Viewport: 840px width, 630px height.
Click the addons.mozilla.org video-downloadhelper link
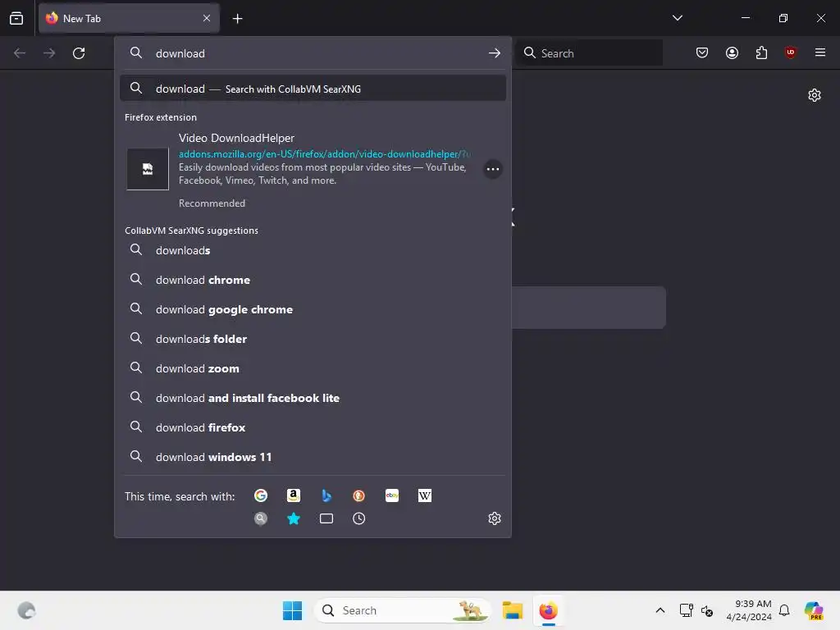324,154
